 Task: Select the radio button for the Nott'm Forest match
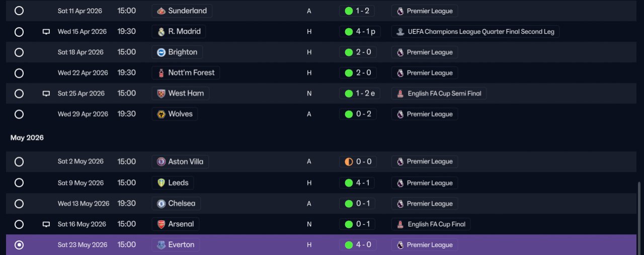[19, 73]
